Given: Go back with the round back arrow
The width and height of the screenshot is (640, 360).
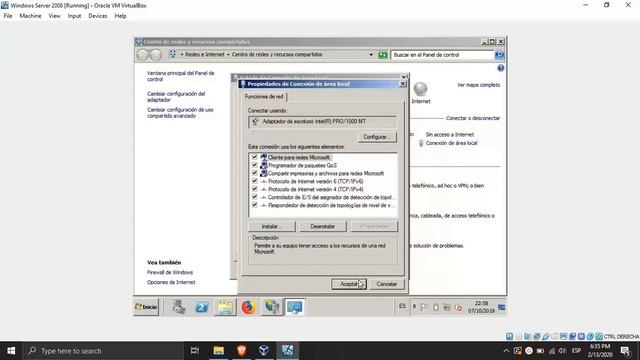Looking at the screenshot, I should (x=142, y=55).
